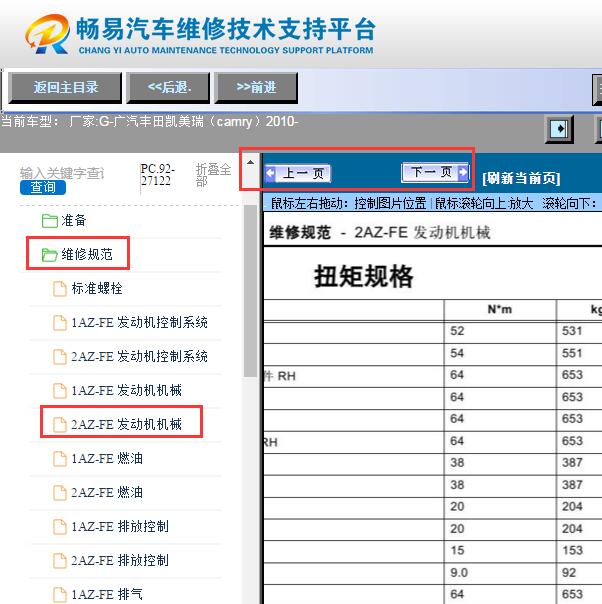Click the 当前车型 vehicle model text
The height and width of the screenshot is (604, 602).
coord(149,122)
